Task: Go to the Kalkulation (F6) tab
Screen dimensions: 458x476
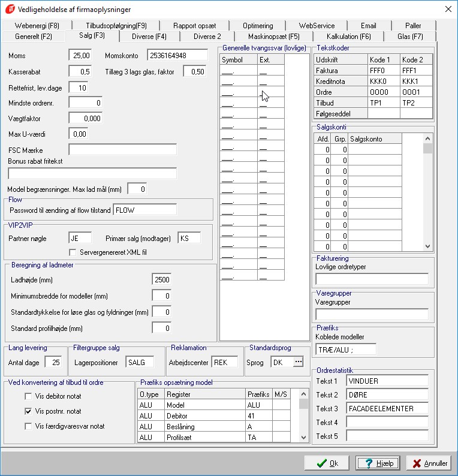Action: 349,37
